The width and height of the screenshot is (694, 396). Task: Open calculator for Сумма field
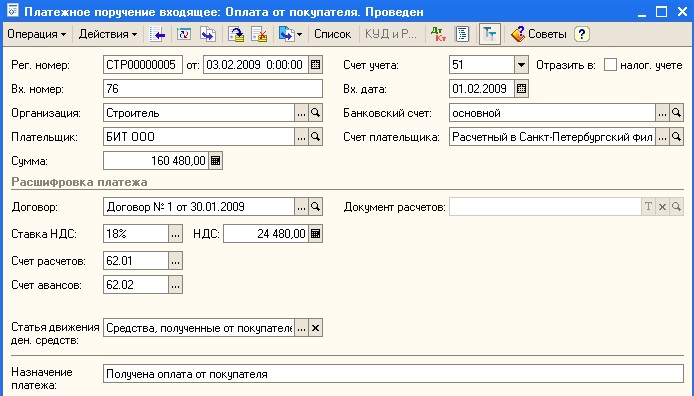tap(216, 161)
